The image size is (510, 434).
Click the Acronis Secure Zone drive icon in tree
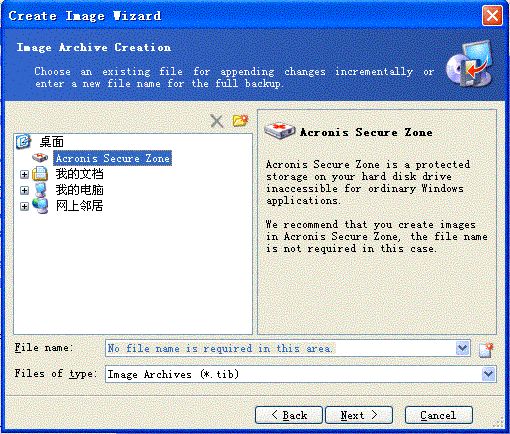(41, 158)
